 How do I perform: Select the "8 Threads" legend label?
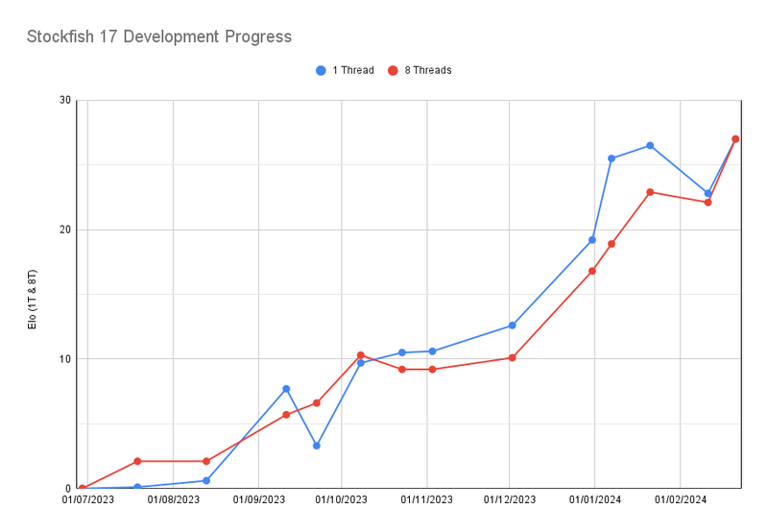(427, 70)
